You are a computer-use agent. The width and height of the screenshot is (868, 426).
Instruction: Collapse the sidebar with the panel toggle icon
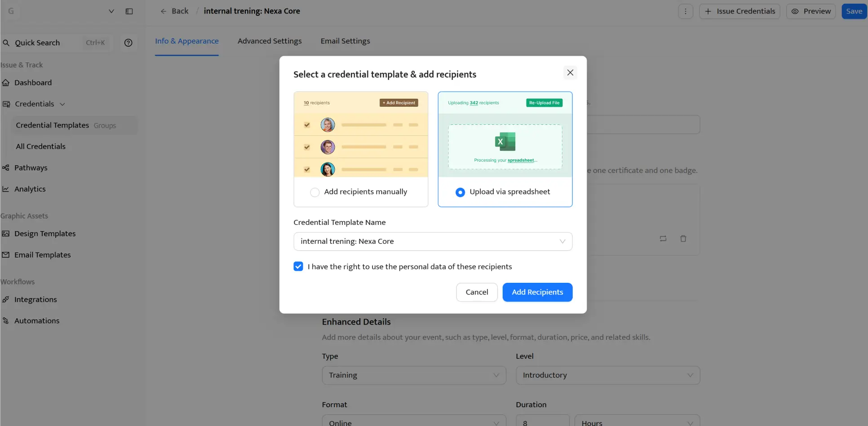coord(129,11)
